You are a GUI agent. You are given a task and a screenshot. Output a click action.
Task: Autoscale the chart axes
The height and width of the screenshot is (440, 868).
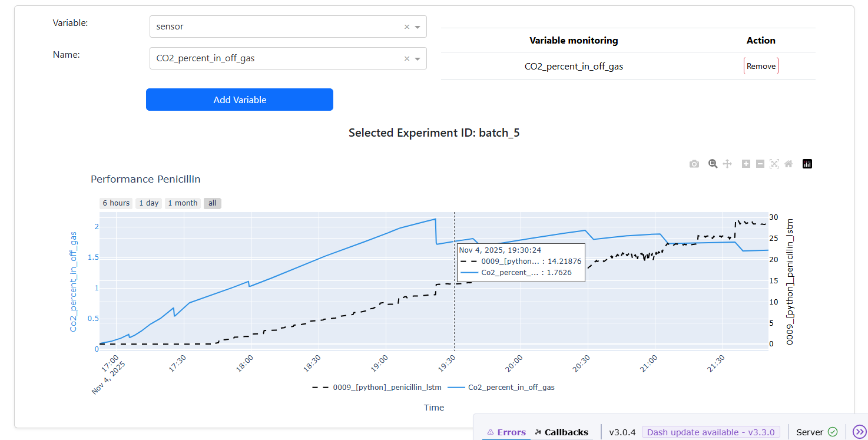click(x=774, y=164)
